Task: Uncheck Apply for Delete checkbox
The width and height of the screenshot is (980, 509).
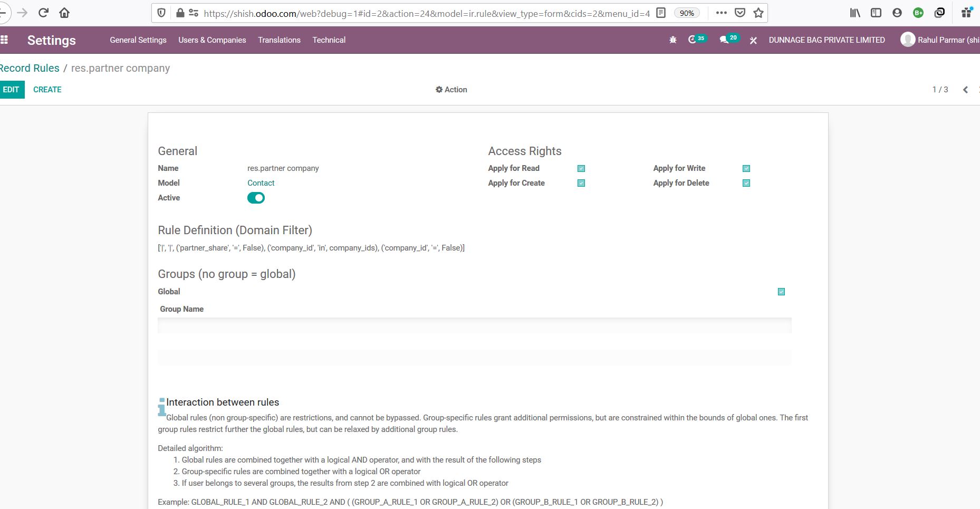Action: point(746,183)
